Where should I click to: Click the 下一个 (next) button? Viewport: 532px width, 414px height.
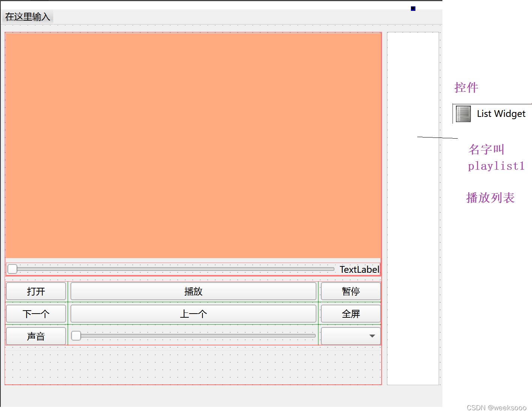pyautogui.click(x=36, y=314)
